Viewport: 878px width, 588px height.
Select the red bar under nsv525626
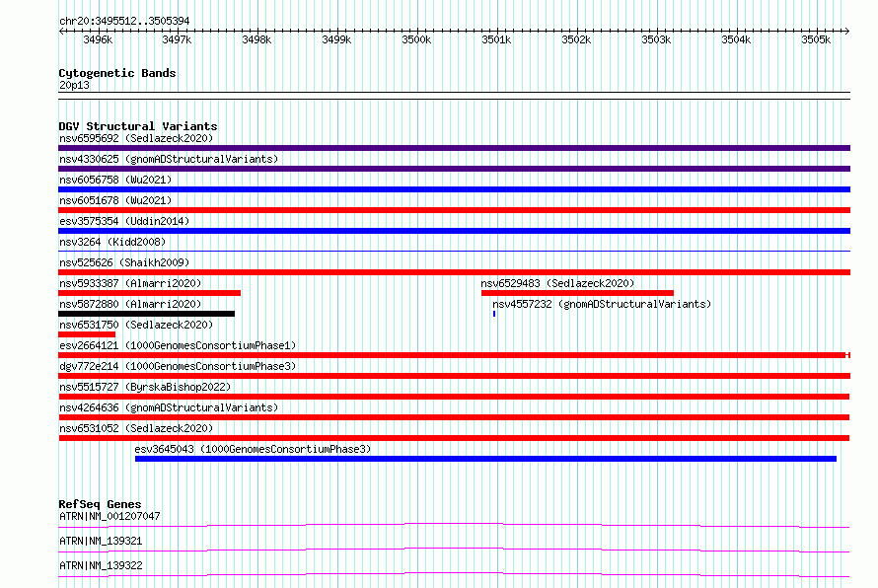[x=454, y=272]
